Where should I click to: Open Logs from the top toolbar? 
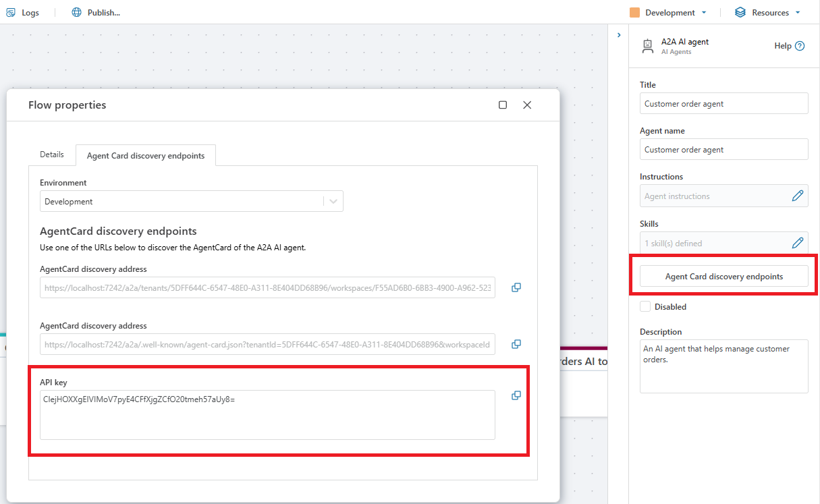(x=23, y=13)
